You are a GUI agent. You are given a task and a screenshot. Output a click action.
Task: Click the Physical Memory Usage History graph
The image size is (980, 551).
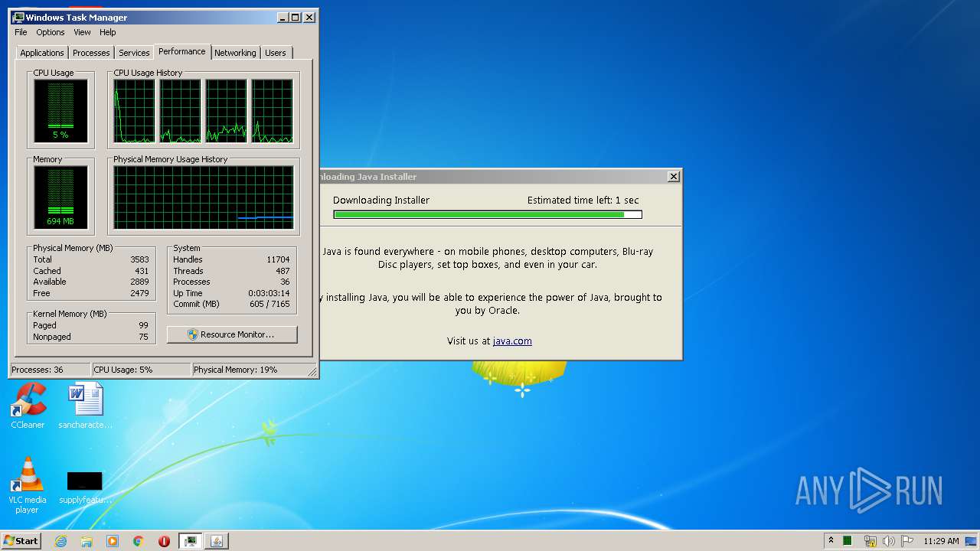[204, 197]
